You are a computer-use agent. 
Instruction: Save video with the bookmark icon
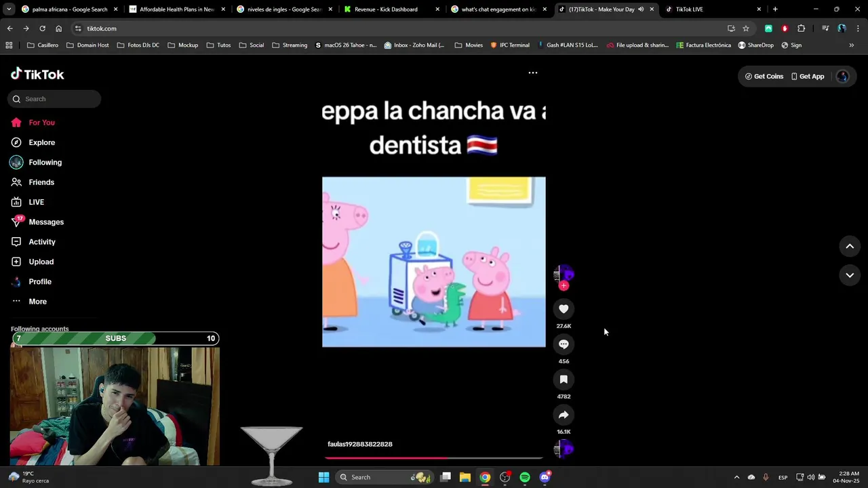[564, 380]
